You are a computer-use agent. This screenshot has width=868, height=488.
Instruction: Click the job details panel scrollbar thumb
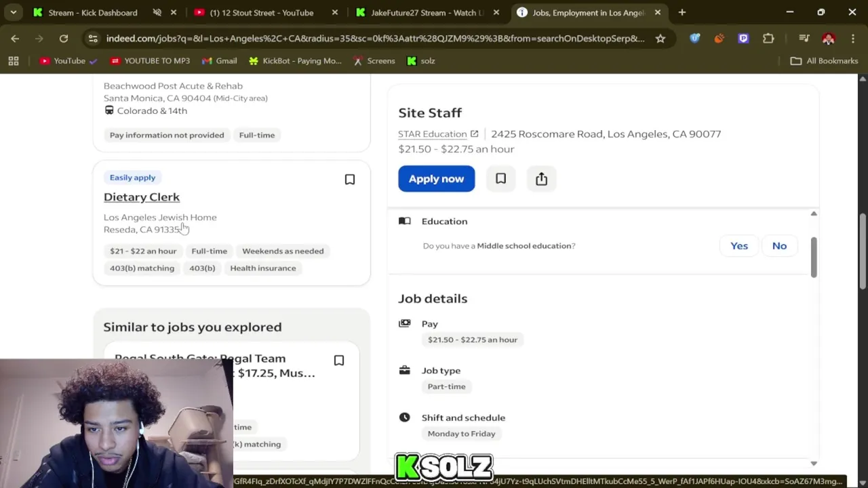pyautogui.click(x=814, y=257)
